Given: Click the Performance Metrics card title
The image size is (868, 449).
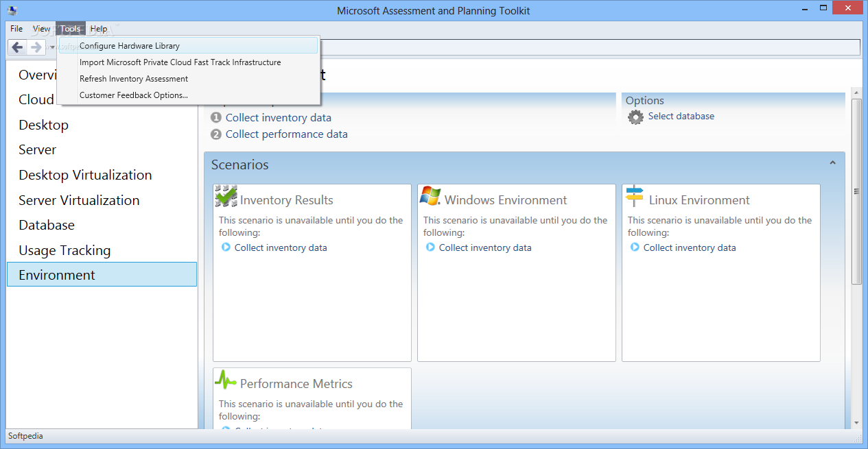Looking at the screenshot, I should point(296,384).
